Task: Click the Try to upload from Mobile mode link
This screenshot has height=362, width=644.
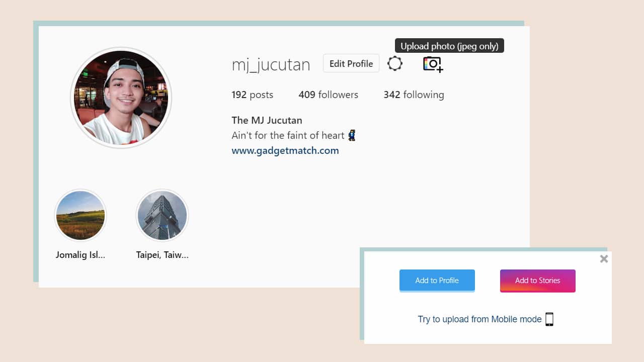Action: coord(479,319)
